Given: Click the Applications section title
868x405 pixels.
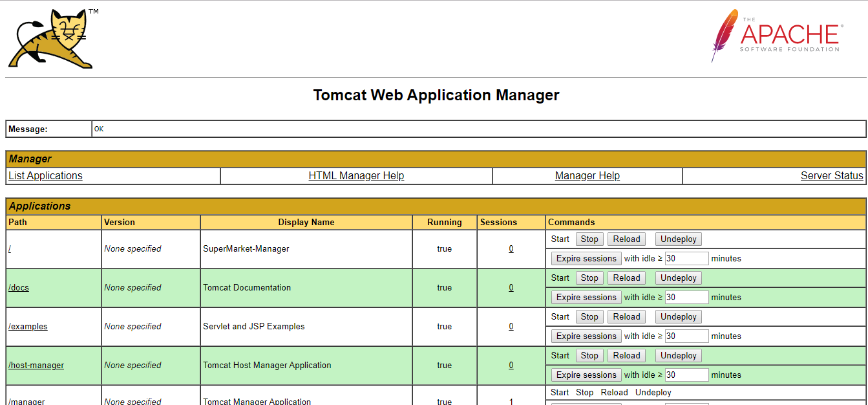Looking at the screenshot, I should pos(39,206).
